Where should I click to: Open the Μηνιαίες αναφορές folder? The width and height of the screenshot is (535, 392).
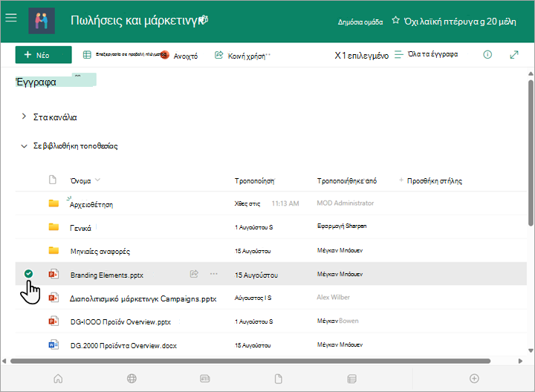[100, 252]
